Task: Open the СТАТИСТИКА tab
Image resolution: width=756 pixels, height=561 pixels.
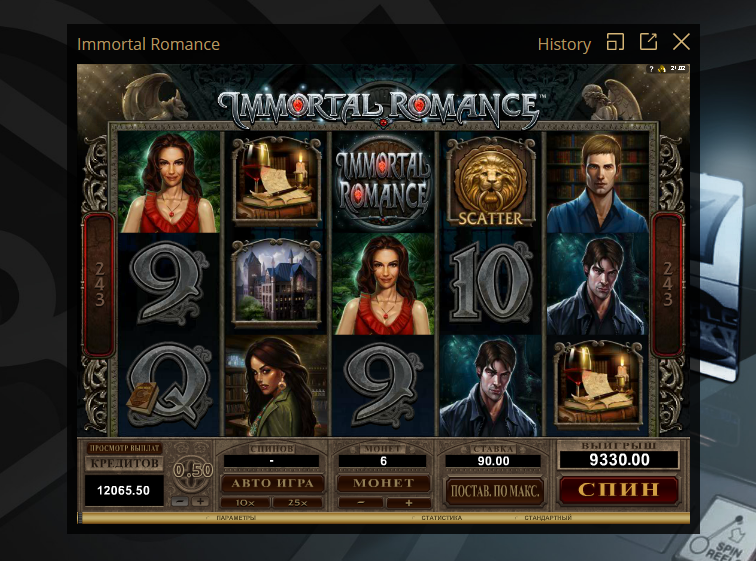Action: click(x=442, y=518)
